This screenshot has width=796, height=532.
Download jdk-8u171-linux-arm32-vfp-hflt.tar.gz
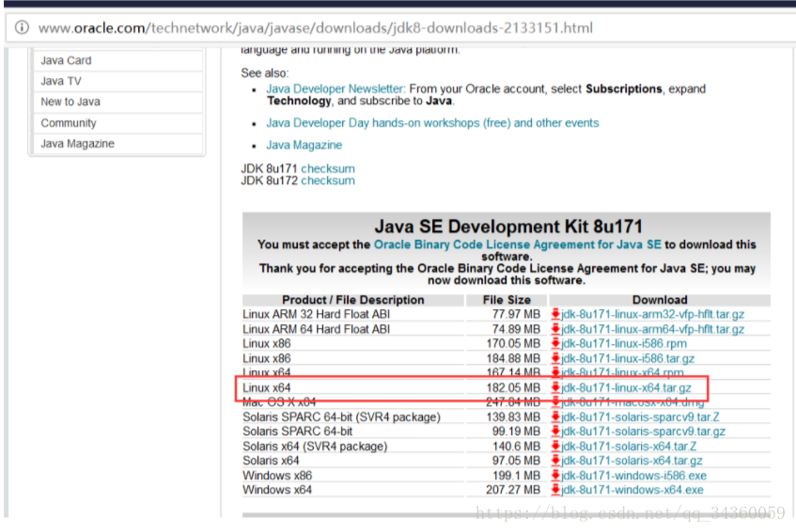pos(652,314)
